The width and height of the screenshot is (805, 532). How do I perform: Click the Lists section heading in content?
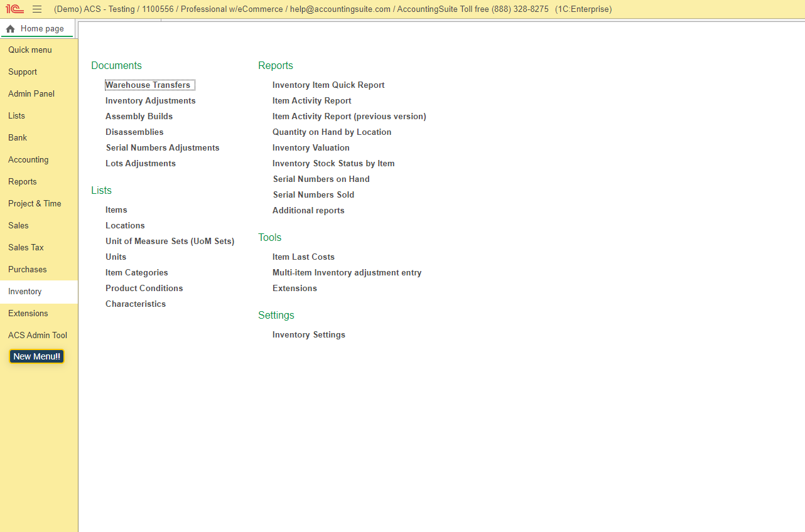(101, 191)
